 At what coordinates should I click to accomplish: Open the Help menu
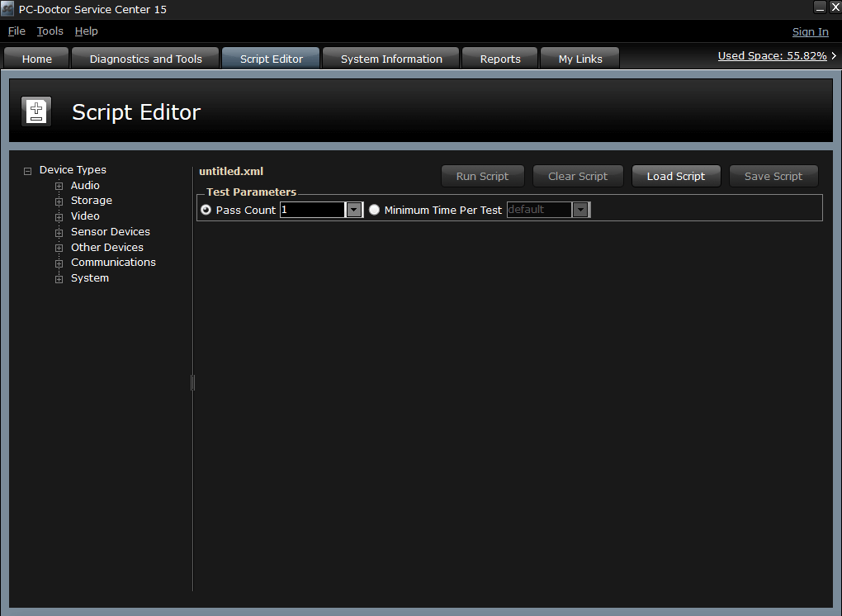(87, 31)
